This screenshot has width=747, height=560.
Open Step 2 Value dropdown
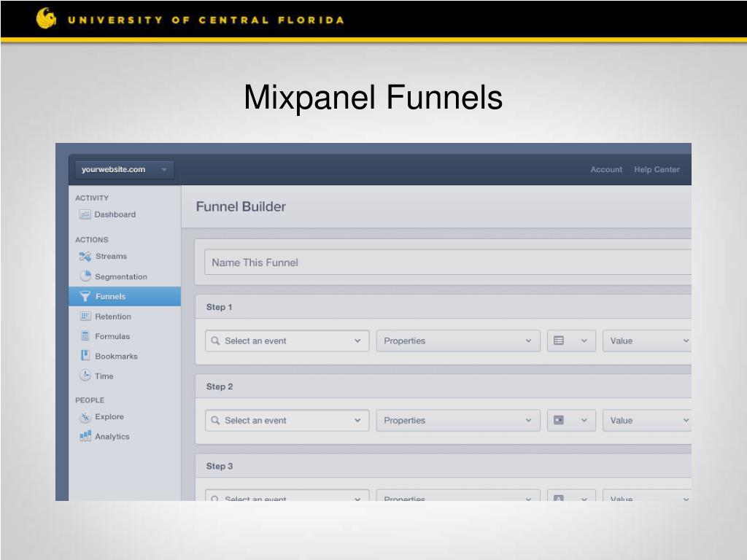[646, 421]
